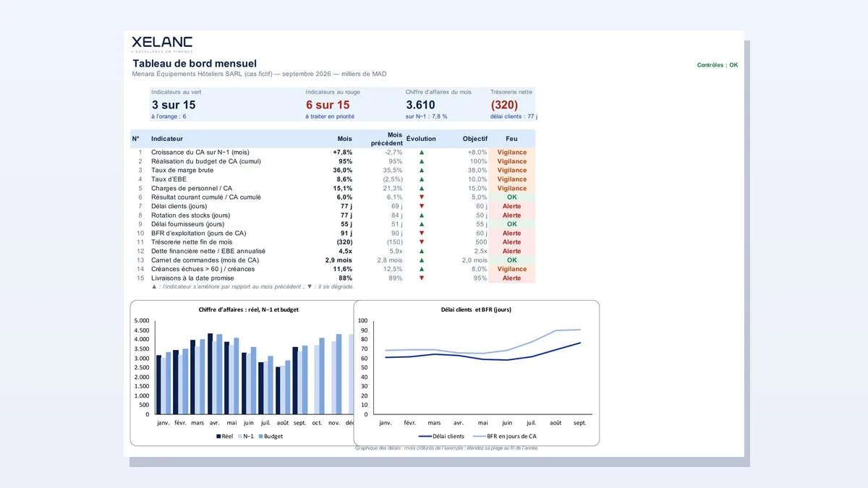This screenshot has height=488, width=868.
Task: Click the OK status for Délai fournisseurs
Action: [x=512, y=224]
